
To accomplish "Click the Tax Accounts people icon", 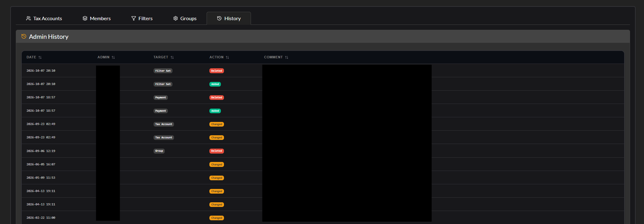I will coord(29,18).
